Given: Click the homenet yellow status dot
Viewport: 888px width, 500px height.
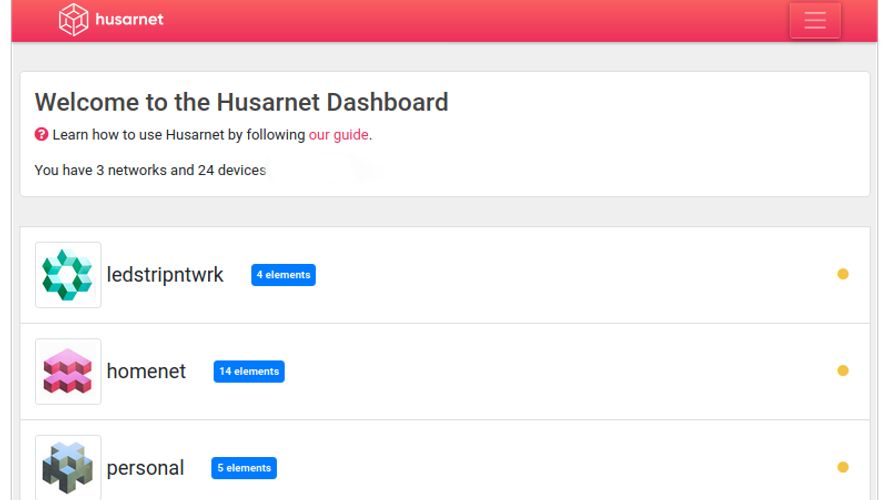Looking at the screenshot, I should point(843,370).
